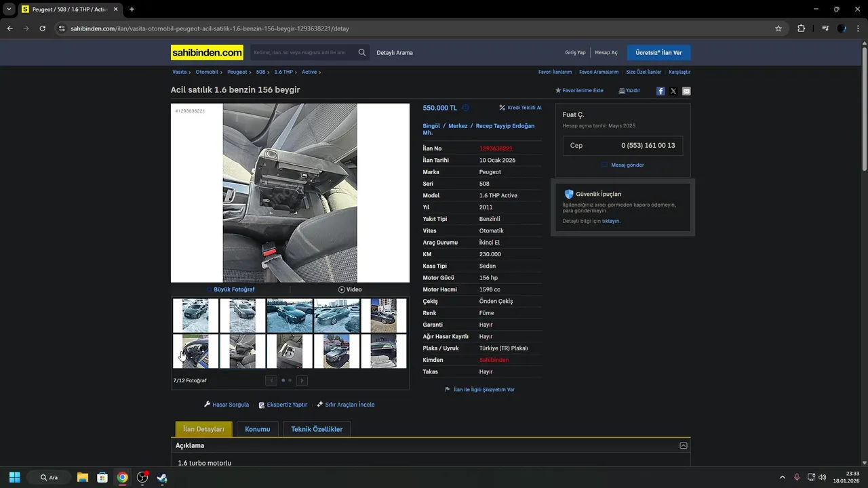Share the listing on X
The image size is (868, 488).
pyautogui.click(x=673, y=91)
